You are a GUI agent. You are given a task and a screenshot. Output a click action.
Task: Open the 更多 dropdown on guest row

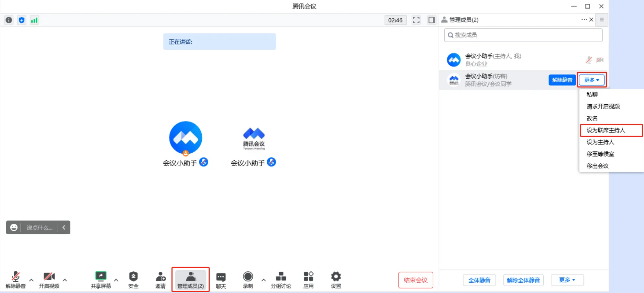[591, 80]
